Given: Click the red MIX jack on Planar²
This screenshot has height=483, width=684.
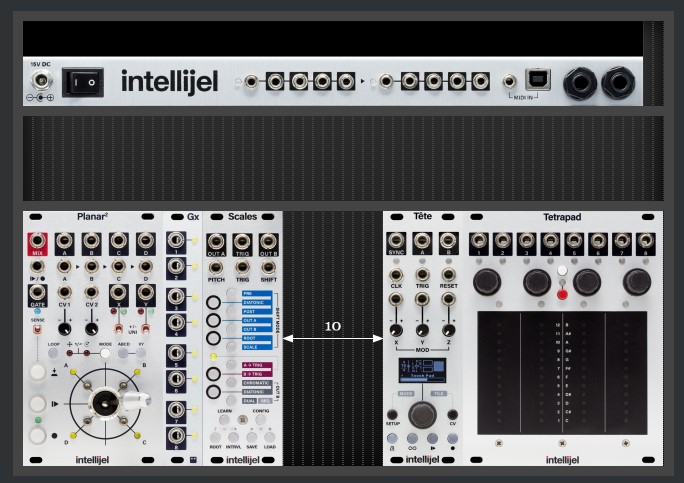Looking at the screenshot, I should [38, 243].
